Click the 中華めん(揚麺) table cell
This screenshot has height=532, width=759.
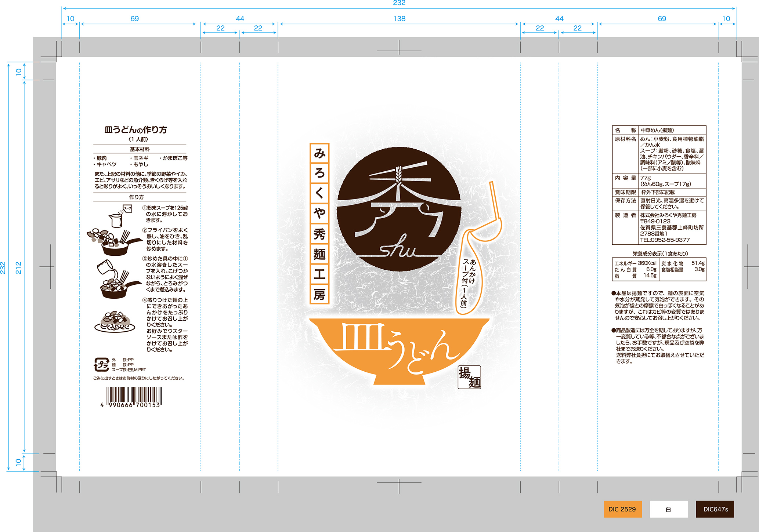[657, 130]
